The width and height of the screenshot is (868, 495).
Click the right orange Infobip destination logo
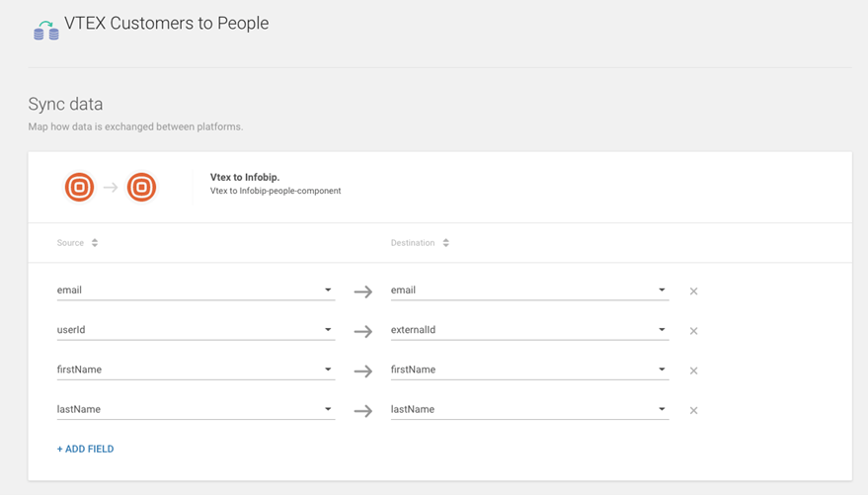click(x=141, y=187)
